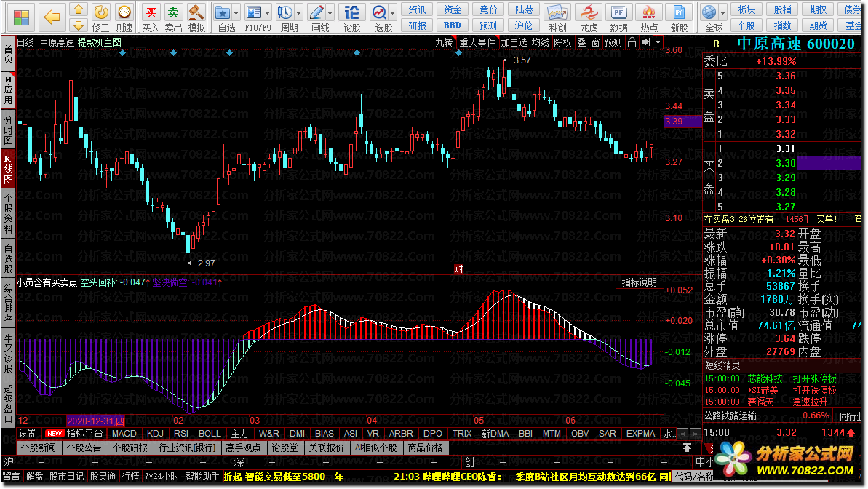Expand the 选股 dropdown arrow
Screen dimensions: 868x489
pyautogui.click(x=393, y=13)
